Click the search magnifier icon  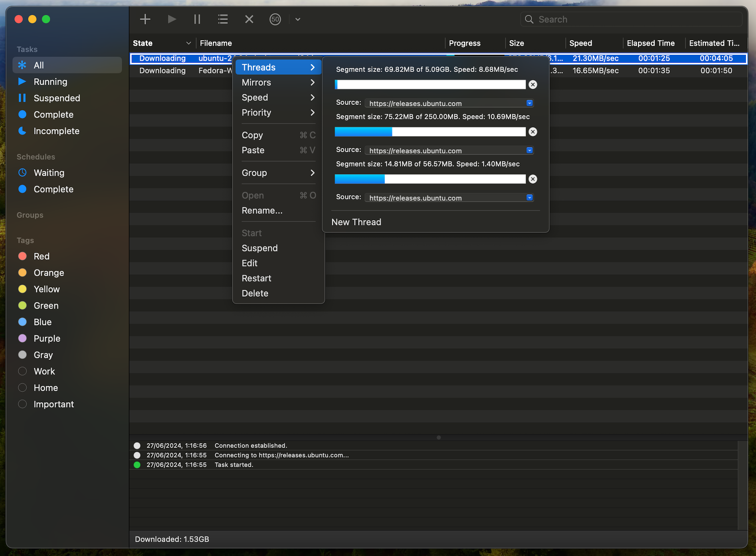529,19
